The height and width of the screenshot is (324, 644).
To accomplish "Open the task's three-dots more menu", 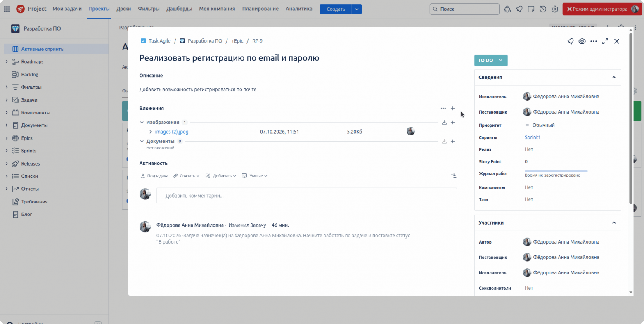I will (594, 41).
